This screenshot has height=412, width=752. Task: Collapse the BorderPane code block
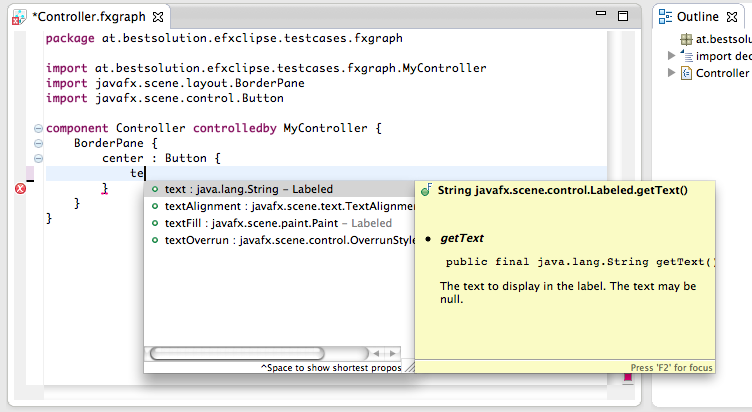coord(38,143)
